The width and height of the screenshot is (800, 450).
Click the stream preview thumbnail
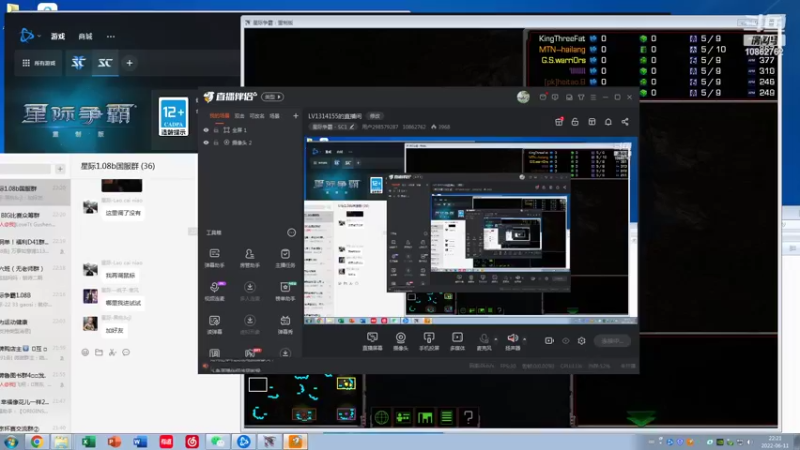(470, 230)
